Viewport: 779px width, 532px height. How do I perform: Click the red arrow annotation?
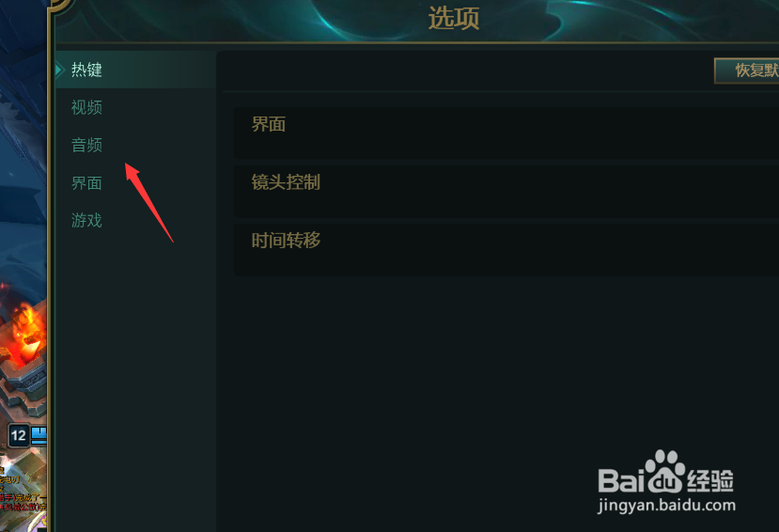pos(148,203)
